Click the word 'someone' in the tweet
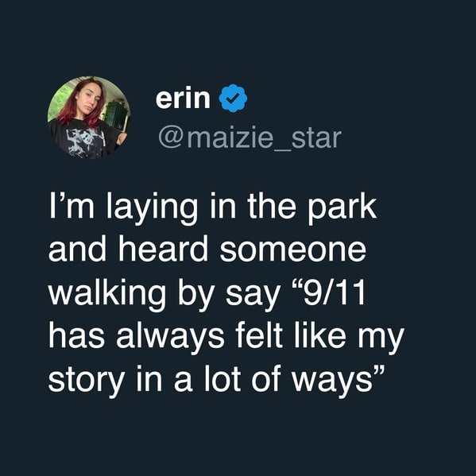The image size is (476, 476). [293, 251]
